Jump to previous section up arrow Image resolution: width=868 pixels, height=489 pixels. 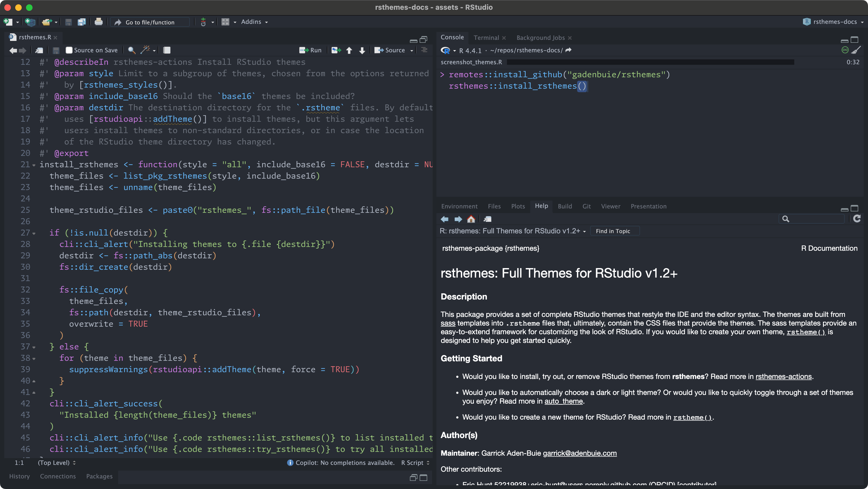[349, 50]
